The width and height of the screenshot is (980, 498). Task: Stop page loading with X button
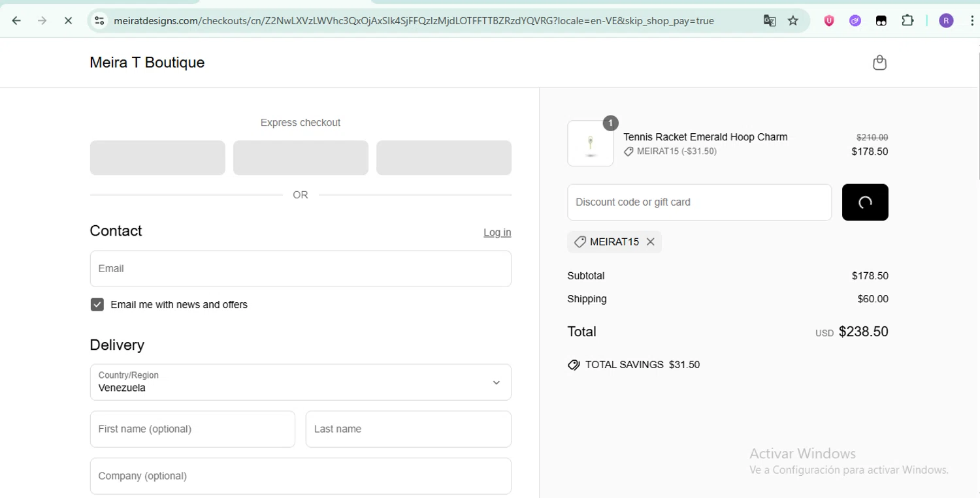[x=68, y=21]
